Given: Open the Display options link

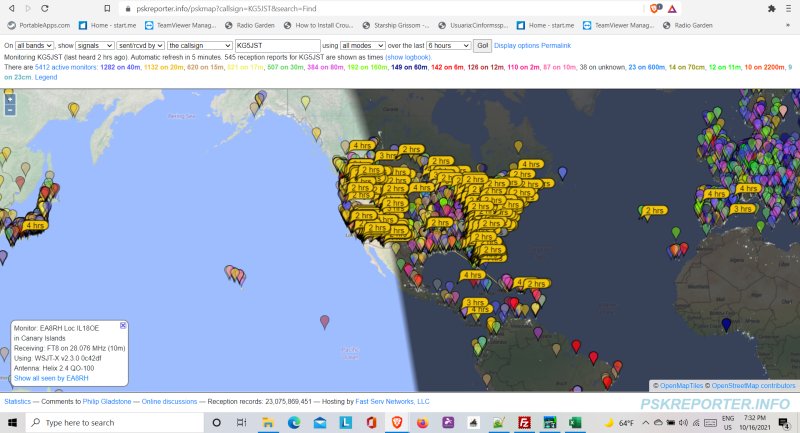Looking at the screenshot, I should point(516,45).
